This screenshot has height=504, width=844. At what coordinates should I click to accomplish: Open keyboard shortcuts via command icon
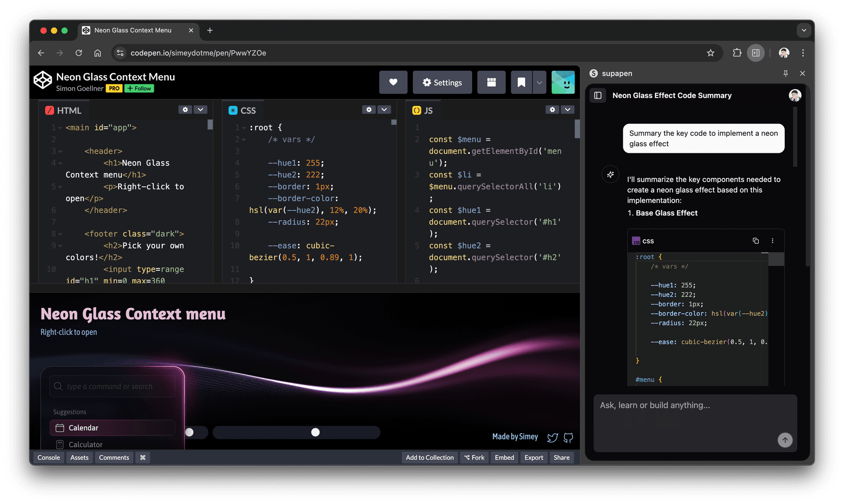(142, 457)
